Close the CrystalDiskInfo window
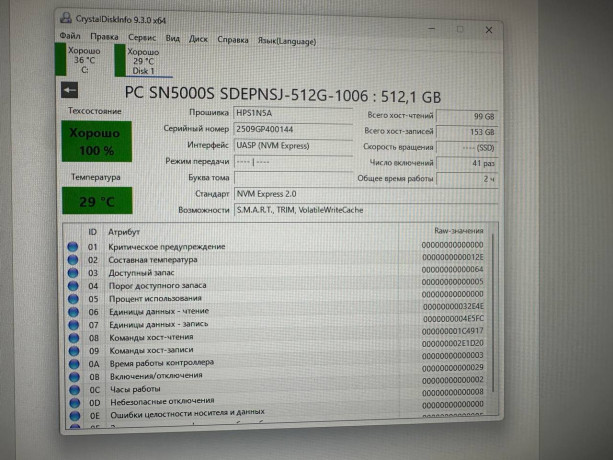The height and width of the screenshot is (460, 613). pyautogui.click(x=489, y=30)
